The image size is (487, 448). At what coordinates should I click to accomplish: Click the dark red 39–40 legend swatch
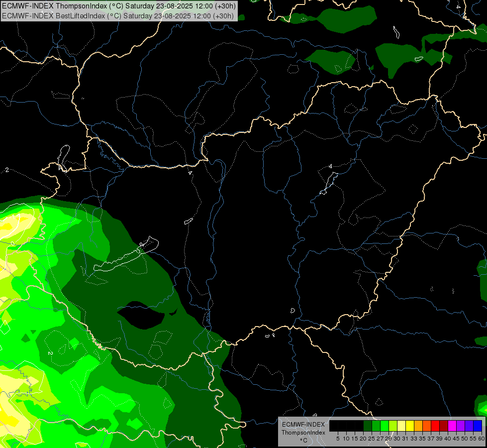[x=444, y=426]
